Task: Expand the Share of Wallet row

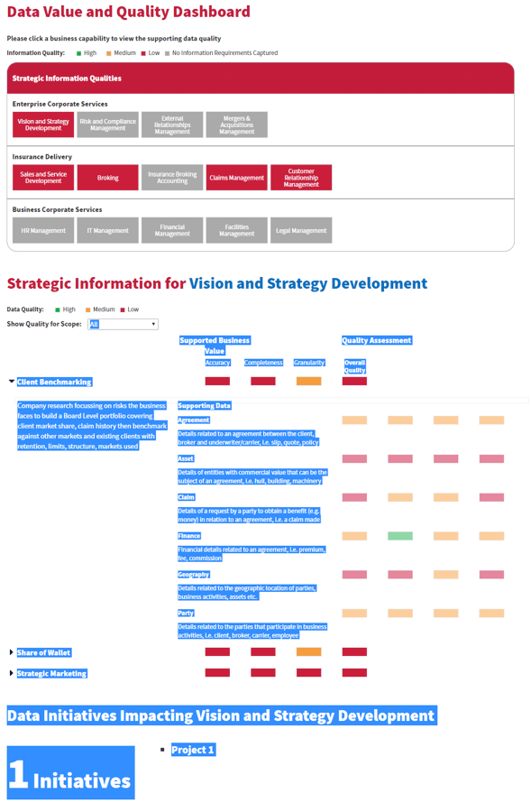Action: (x=12, y=652)
